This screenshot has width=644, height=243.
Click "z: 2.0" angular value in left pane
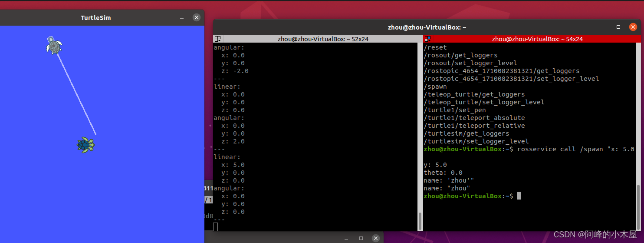[233, 141]
